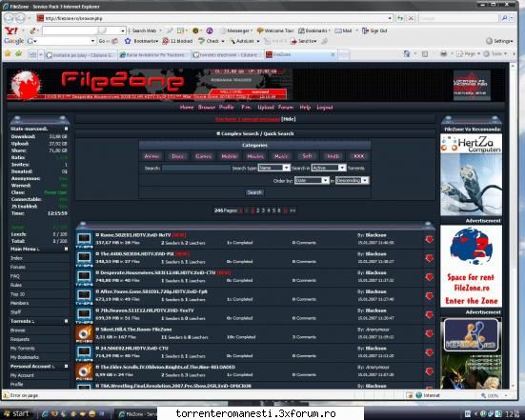Collapse the Personal Account section toggle
The image size is (525, 420).
(66, 366)
